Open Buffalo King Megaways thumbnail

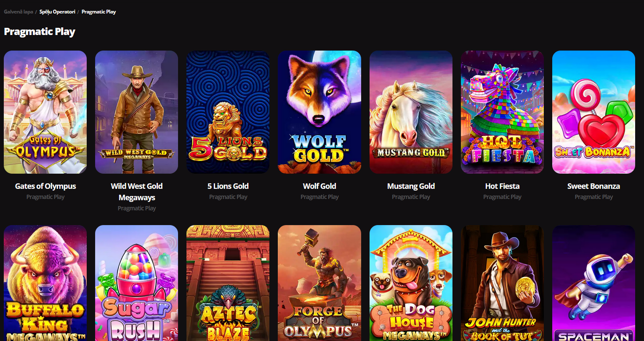[x=45, y=283]
